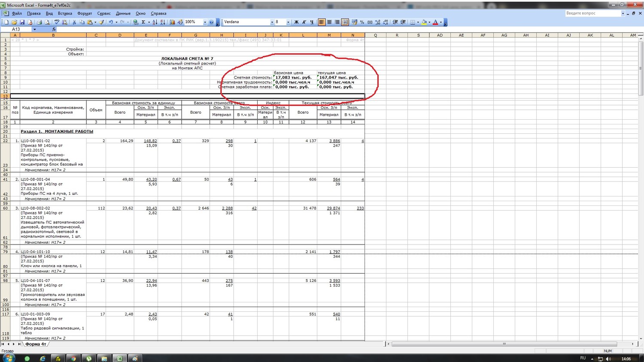Click the Name Box showing A13
The height and width of the screenshot is (362, 644).
point(16,29)
